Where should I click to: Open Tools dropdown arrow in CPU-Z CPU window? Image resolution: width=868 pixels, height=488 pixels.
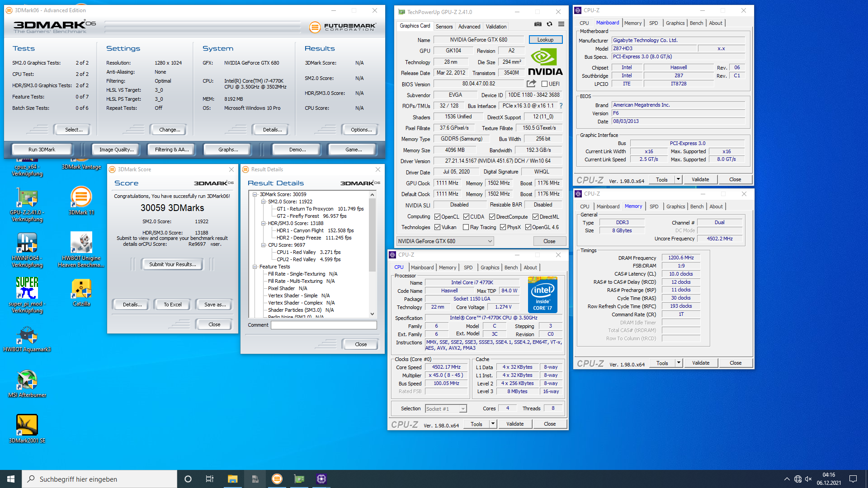click(493, 424)
